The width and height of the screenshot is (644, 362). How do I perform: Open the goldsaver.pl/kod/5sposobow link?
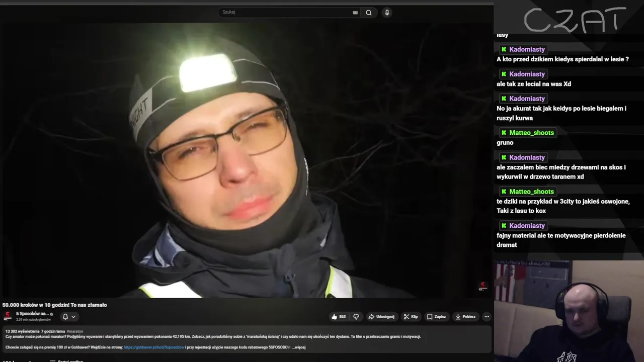tap(154, 347)
